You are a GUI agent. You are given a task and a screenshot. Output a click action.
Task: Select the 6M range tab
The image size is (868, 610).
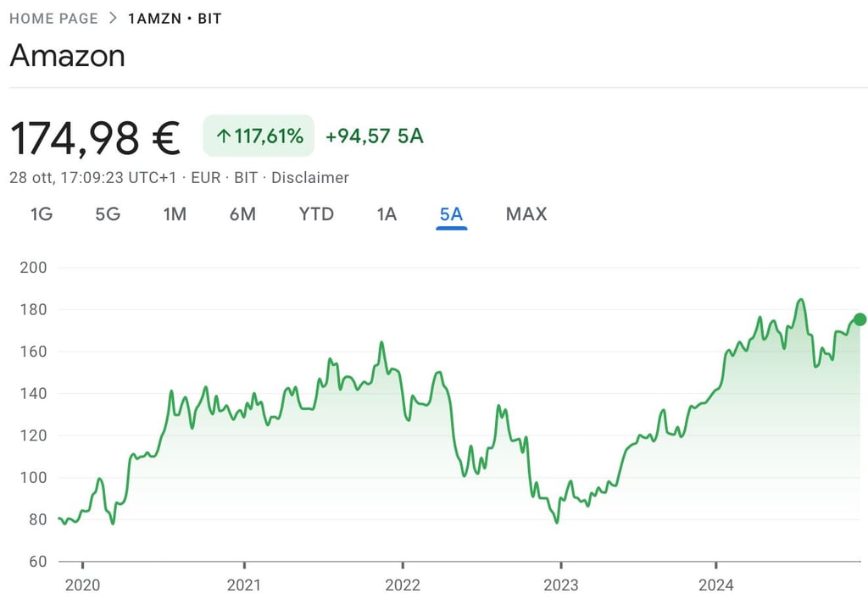(x=242, y=214)
